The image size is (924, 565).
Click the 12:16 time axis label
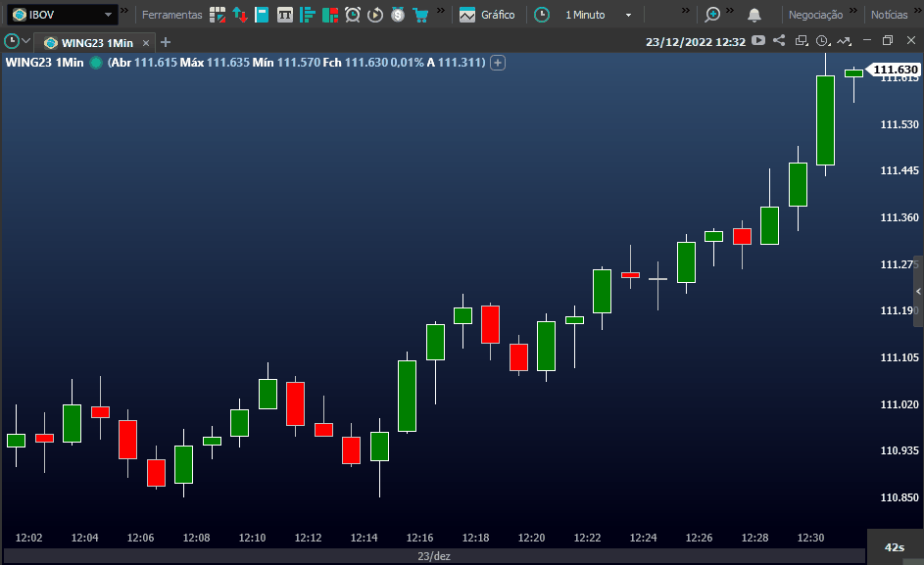click(x=419, y=538)
